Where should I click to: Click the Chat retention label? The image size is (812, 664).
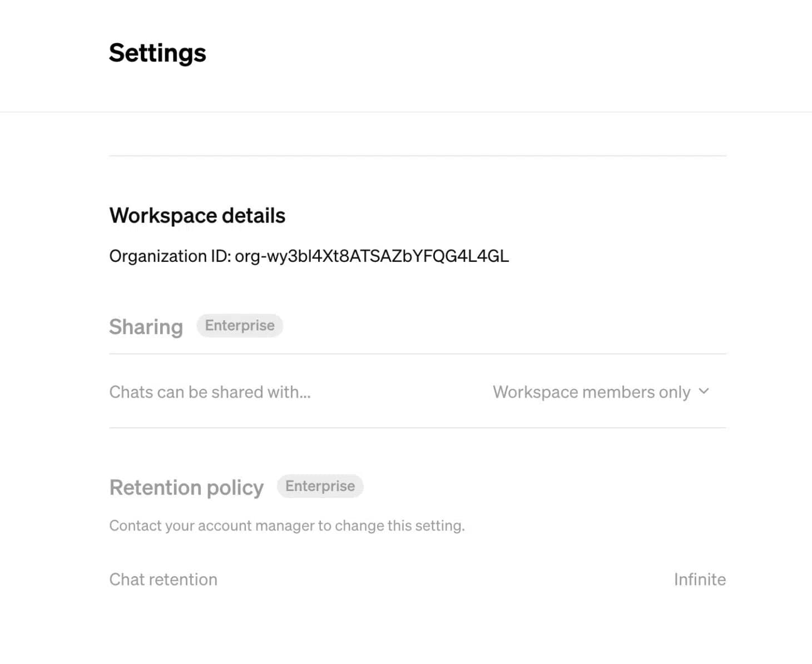[164, 579]
